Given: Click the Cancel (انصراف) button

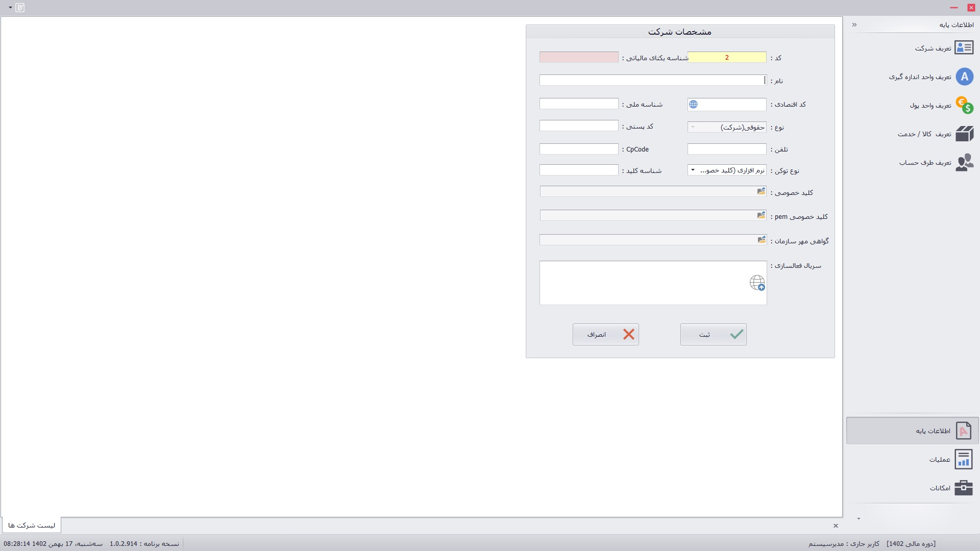Looking at the screenshot, I should point(605,335).
